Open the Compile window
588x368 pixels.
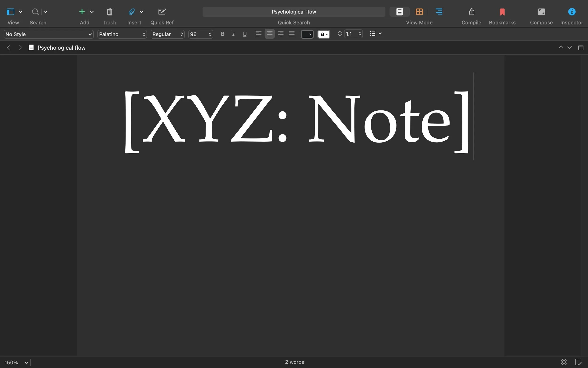click(x=471, y=12)
